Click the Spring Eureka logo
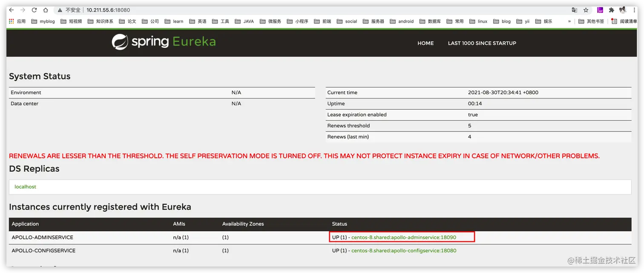The height and width of the screenshot is (273, 644). click(x=164, y=42)
